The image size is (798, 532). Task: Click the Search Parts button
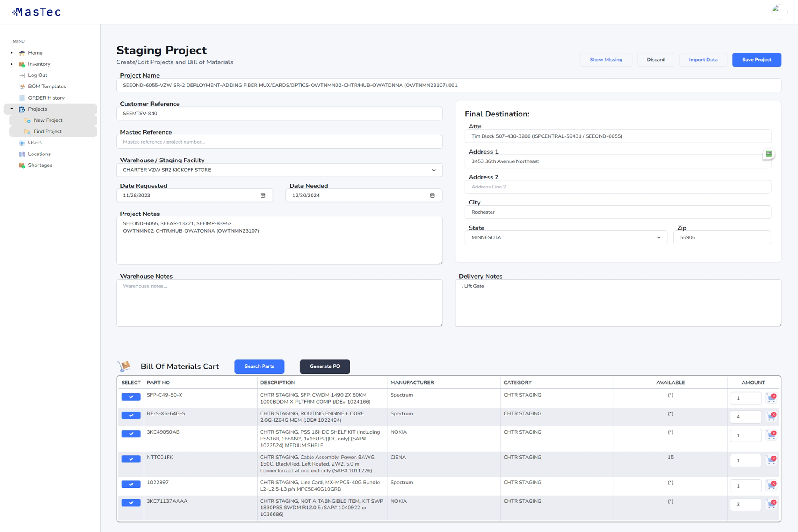[259, 366]
